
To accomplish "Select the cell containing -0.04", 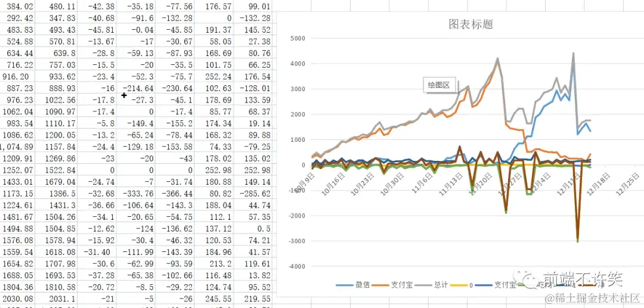I will pos(137,30).
